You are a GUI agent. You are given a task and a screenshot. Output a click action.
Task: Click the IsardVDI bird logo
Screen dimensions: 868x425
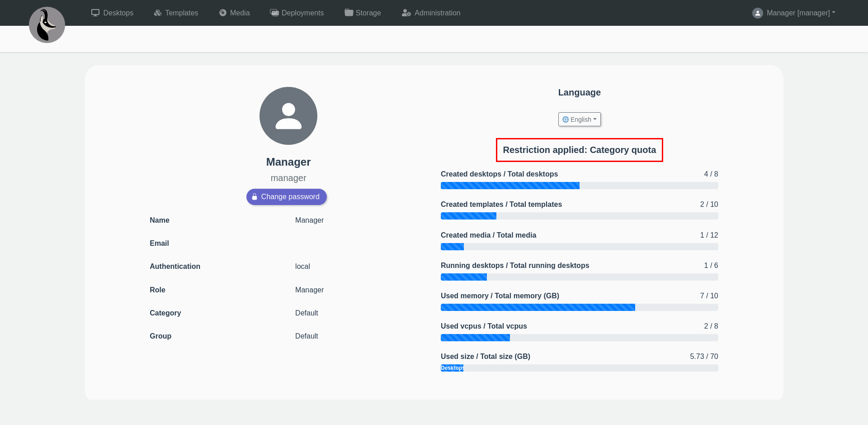[47, 25]
